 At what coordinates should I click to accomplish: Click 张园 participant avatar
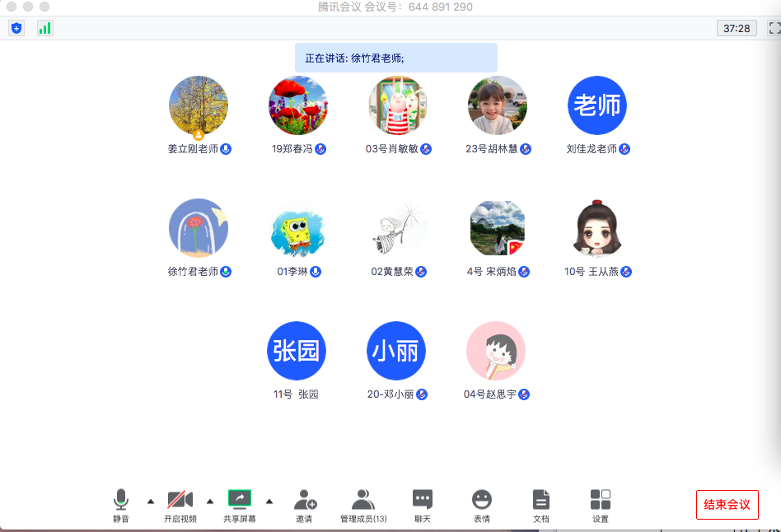297,351
